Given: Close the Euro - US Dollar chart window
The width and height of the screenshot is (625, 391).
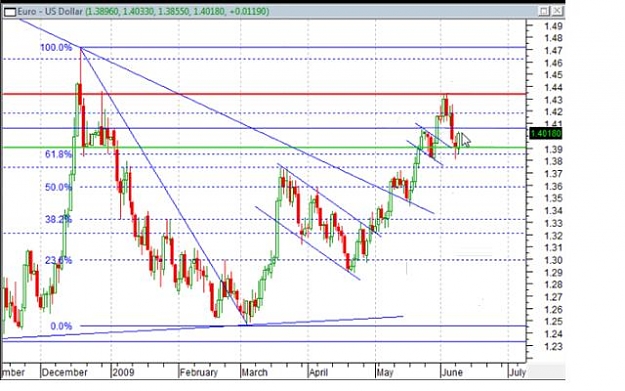Looking at the screenshot, I should coord(558,11).
